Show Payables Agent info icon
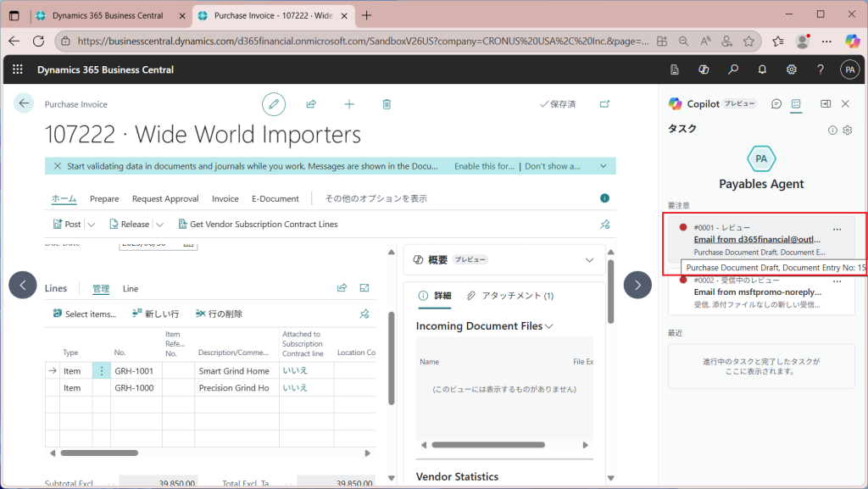868x489 pixels. [x=832, y=131]
